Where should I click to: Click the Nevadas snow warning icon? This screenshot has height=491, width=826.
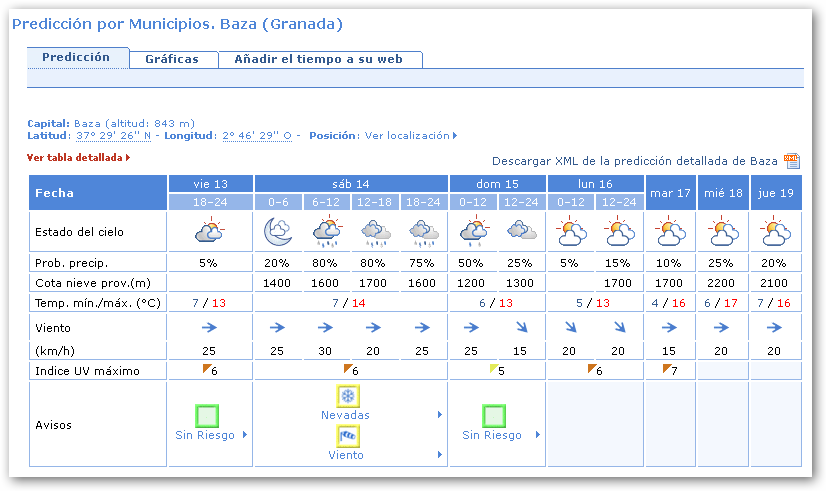347,396
